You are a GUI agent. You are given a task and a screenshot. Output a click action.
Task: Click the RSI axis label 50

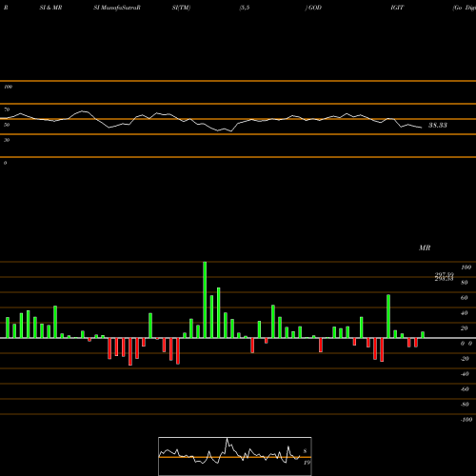7,125
